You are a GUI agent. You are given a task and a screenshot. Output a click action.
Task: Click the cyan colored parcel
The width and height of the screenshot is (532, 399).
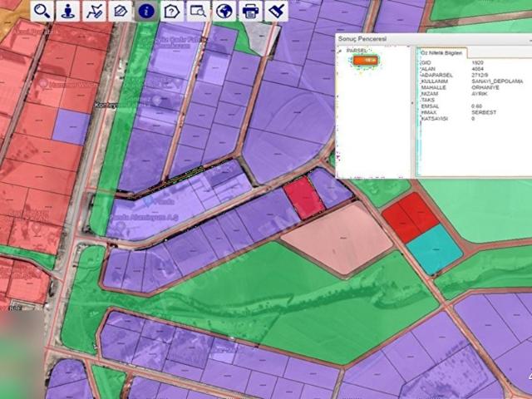pos(435,249)
